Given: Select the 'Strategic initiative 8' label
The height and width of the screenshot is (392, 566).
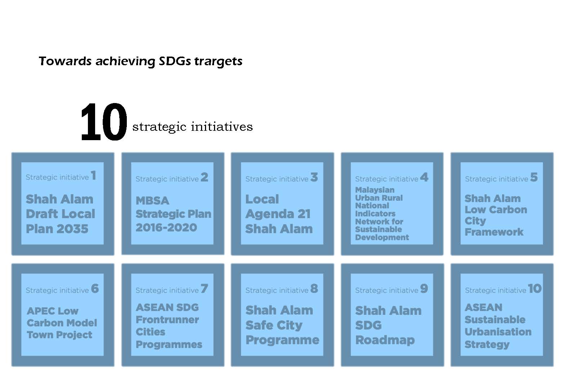Looking at the screenshot, I should (x=281, y=289).
